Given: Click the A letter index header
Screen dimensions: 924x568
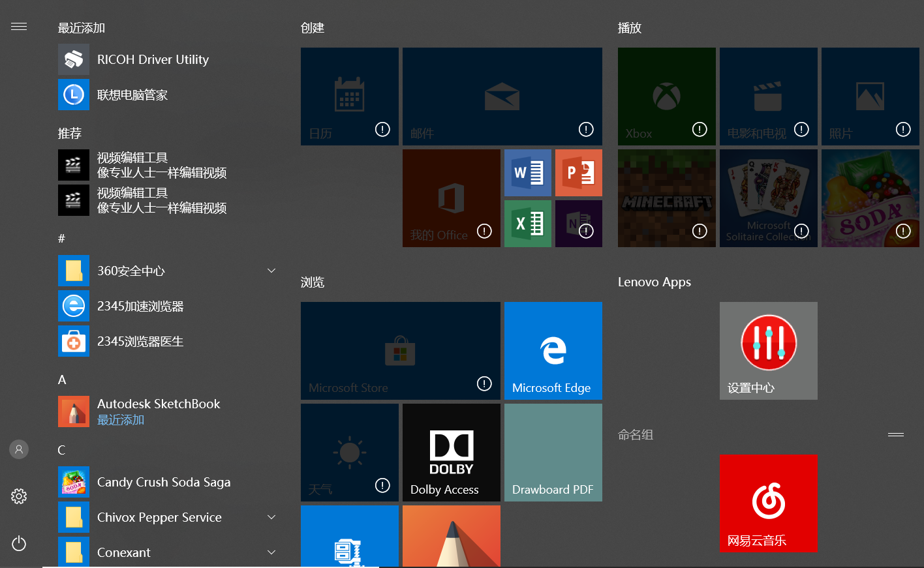Looking at the screenshot, I should (62, 380).
